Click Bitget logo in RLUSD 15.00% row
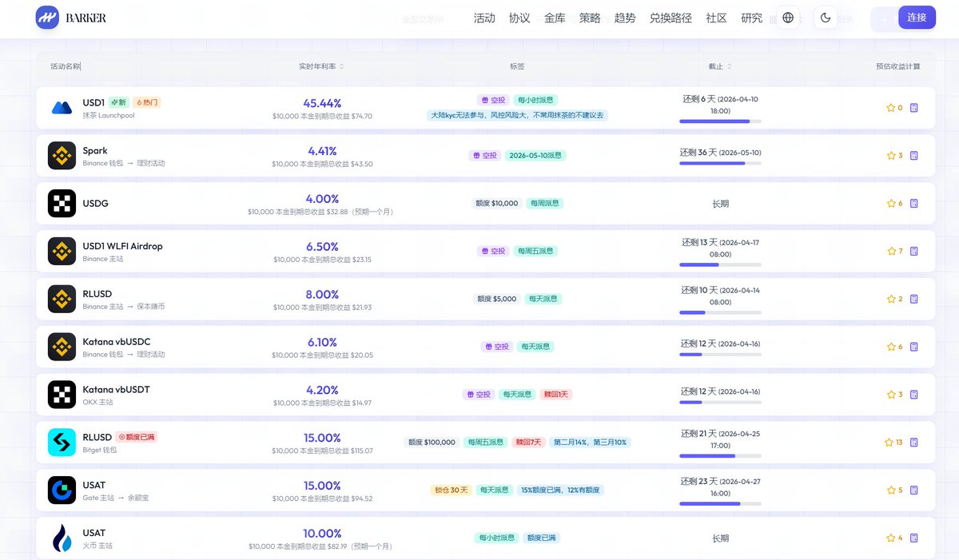This screenshot has width=959, height=560. tap(62, 443)
